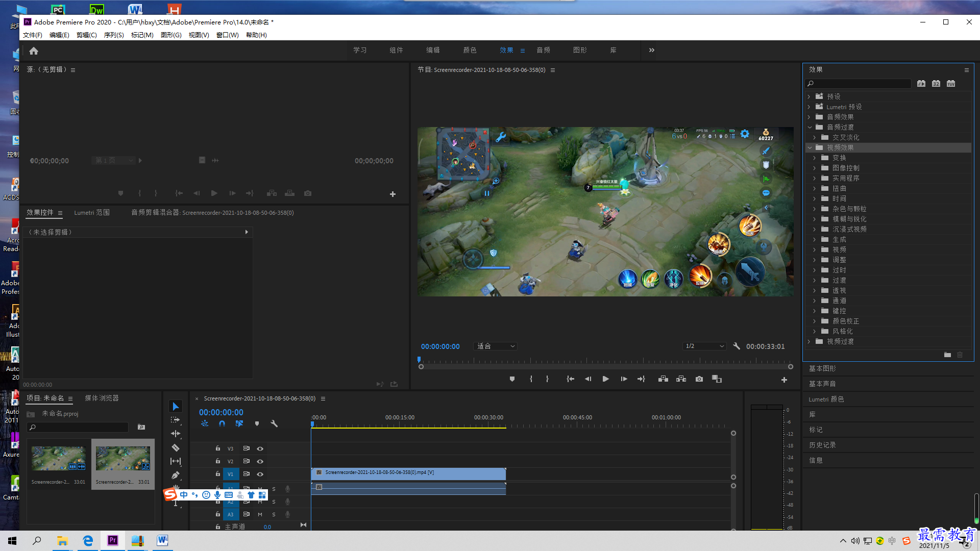Image resolution: width=980 pixels, height=551 pixels.
Task: Step forward one frame in program monitor
Action: click(x=624, y=379)
